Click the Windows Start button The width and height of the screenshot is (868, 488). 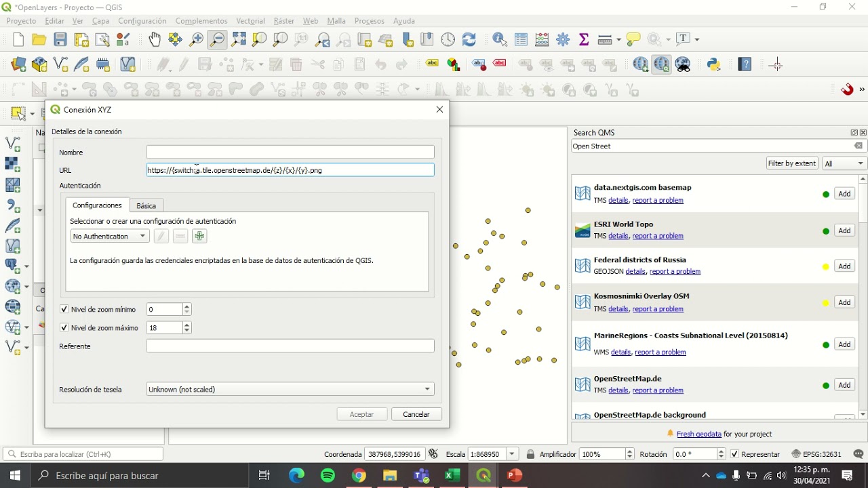[x=15, y=475]
